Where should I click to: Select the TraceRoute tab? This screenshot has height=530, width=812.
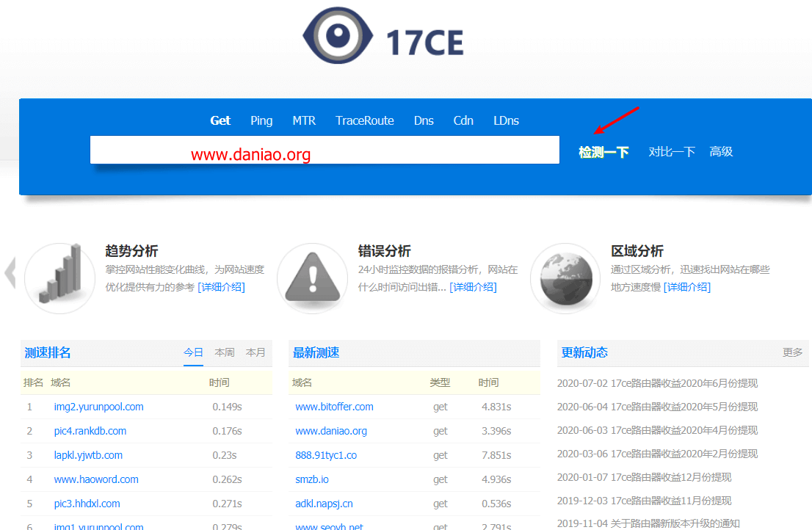tap(365, 120)
